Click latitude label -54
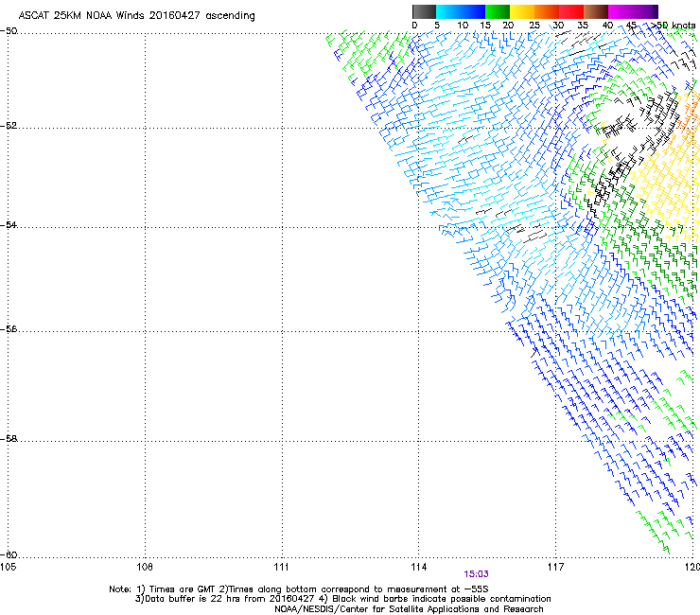700x615 pixels. point(9,224)
